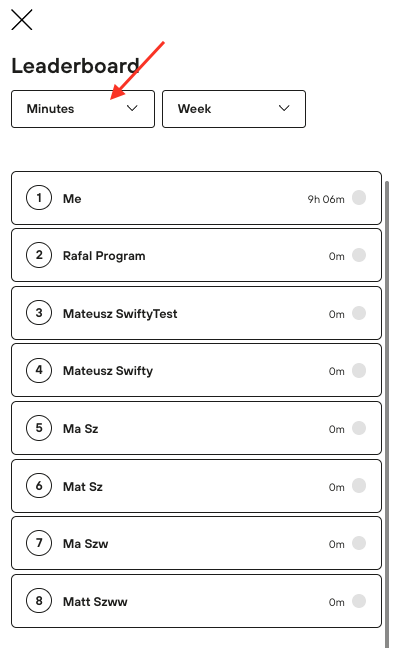Toggle the grey dot in Mateusz SwiftyTest row
The width and height of the screenshot is (403, 648).
[x=359, y=313]
